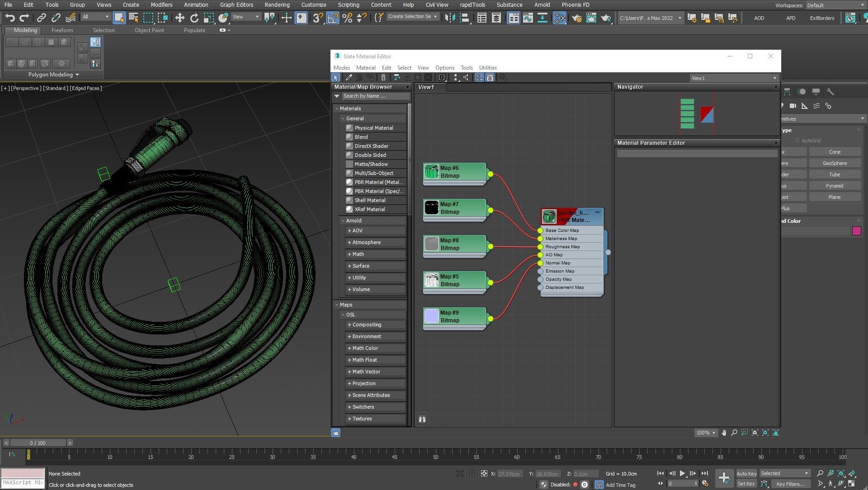Open the Graph Editors menu
Viewport: 868px width, 490px height.
[x=236, y=5]
